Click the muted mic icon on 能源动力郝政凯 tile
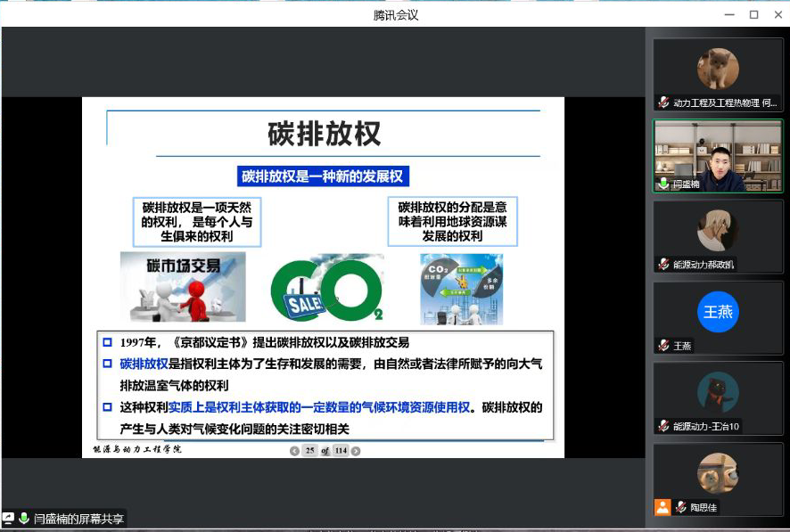This screenshot has height=532, width=790. 663,264
